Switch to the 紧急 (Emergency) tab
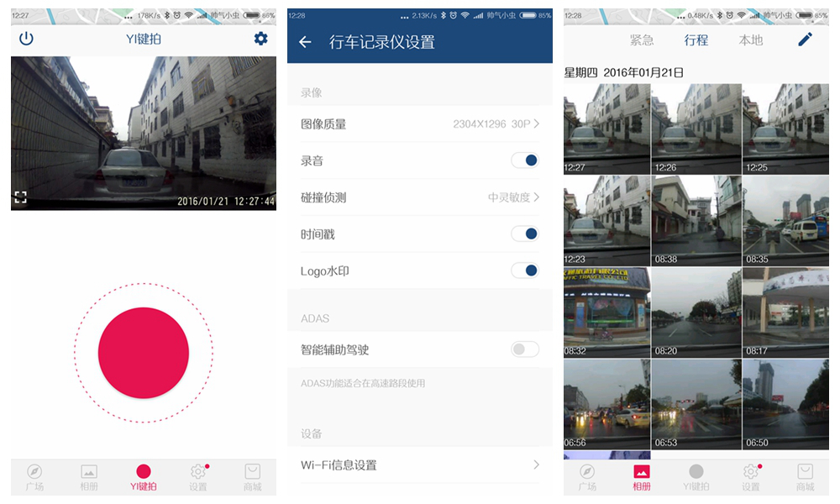Image resolution: width=840 pixels, height=504 pixels. 642,39
